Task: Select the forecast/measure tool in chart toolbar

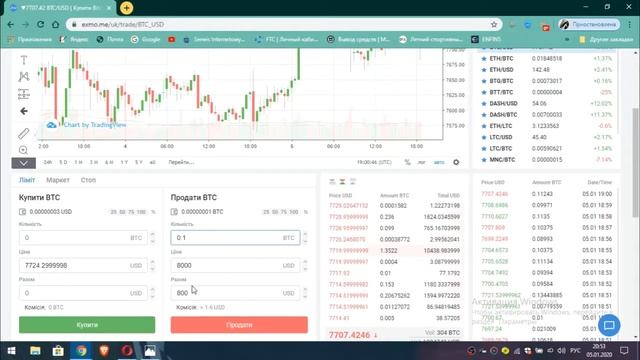Action: click(24, 94)
